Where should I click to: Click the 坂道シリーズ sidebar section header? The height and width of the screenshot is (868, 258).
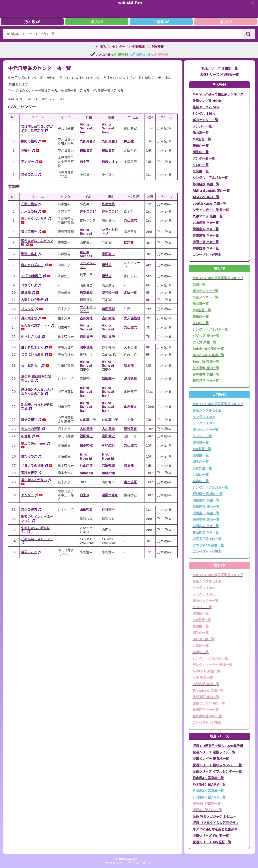[219, 736]
